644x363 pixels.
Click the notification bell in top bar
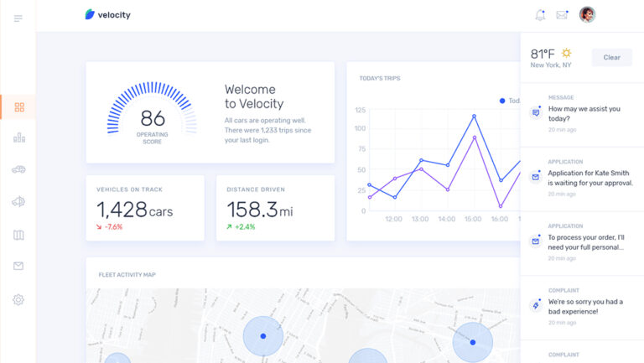click(x=540, y=15)
